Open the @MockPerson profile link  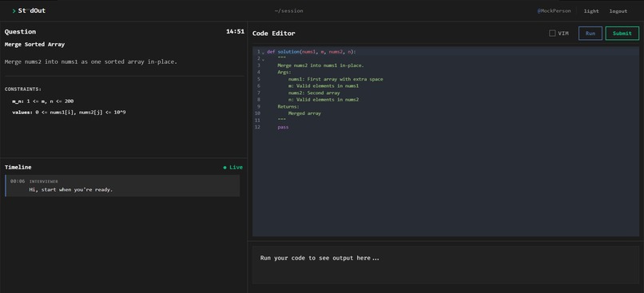[554, 11]
